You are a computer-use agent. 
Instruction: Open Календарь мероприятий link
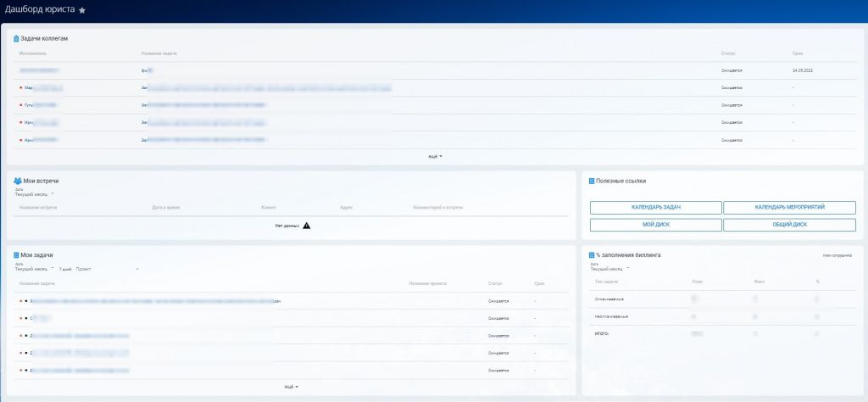click(789, 208)
